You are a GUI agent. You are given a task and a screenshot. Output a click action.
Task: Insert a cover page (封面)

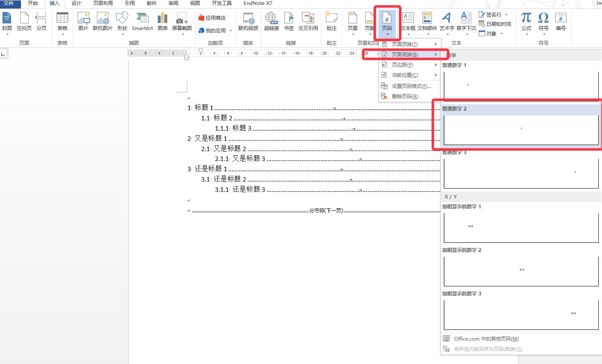[7, 23]
